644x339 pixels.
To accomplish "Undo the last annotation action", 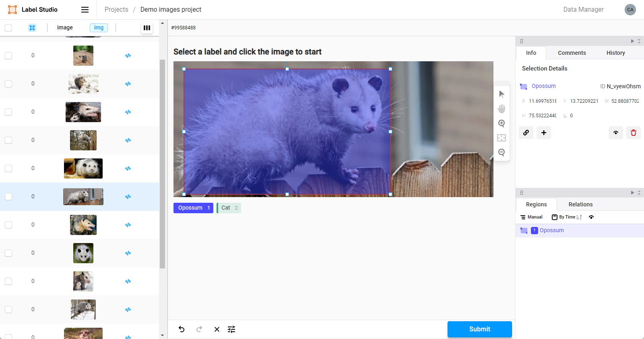I will click(x=182, y=329).
